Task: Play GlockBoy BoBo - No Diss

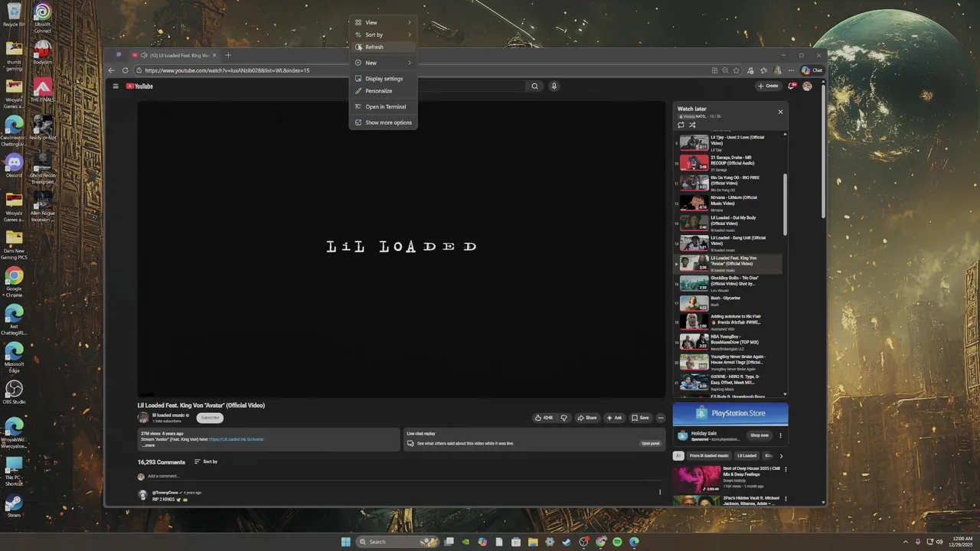Action: 727,283
